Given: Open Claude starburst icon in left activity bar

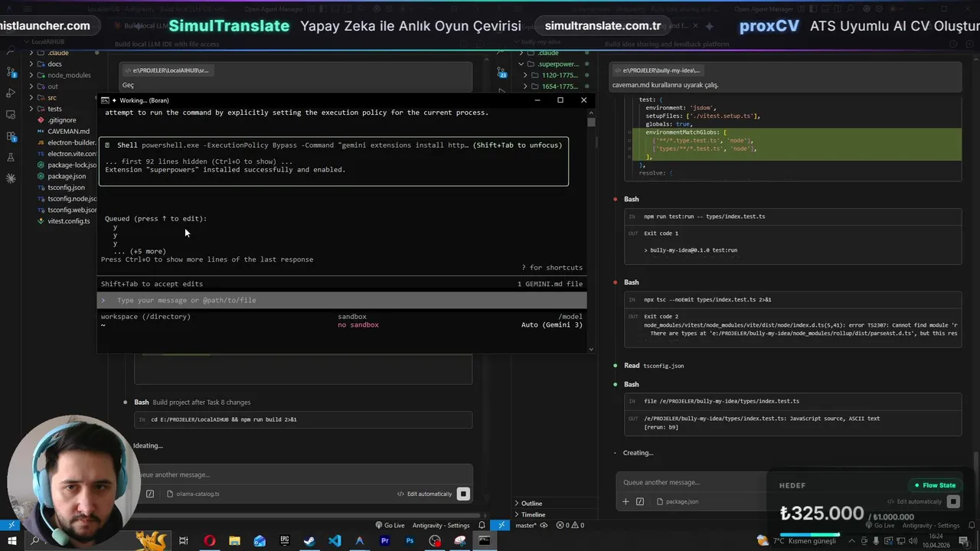Looking at the screenshot, I should coord(11,178).
